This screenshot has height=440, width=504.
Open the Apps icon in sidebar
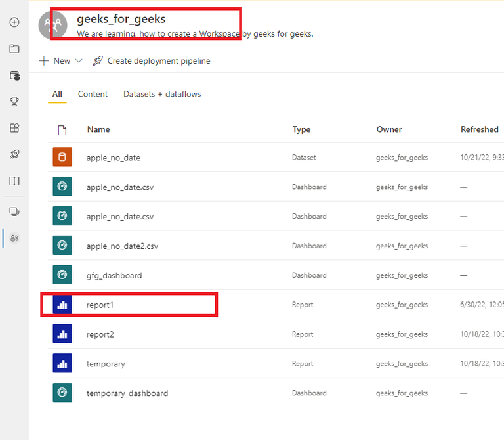(x=14, y=128)
